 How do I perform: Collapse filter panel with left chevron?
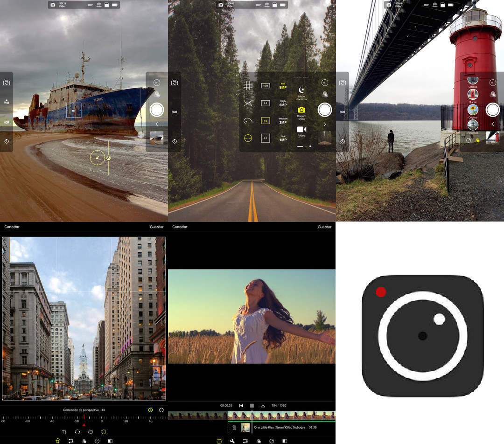[493, 124]
